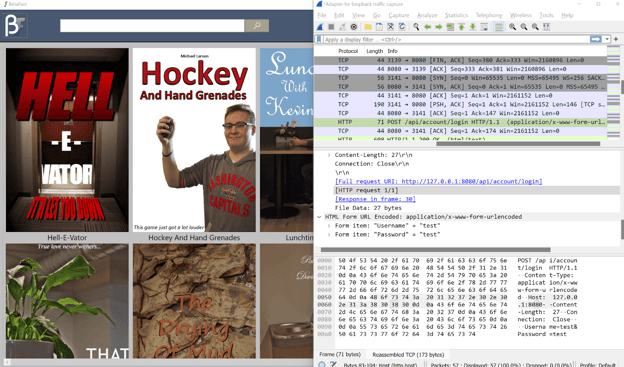
Task: Click the packet details horizontal scrollbar
Action: (x=435, y=250)
